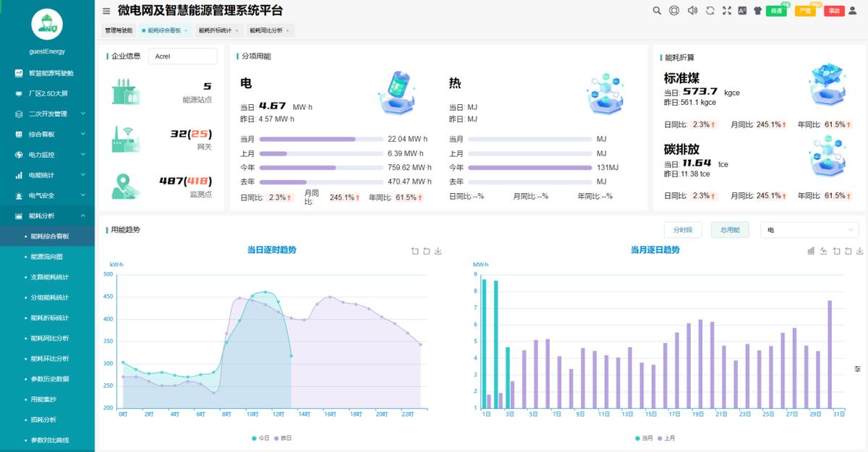Download the 当日逐时趋势 chart image
This screenshot has height=452, width=868.
tap(438, 252)
